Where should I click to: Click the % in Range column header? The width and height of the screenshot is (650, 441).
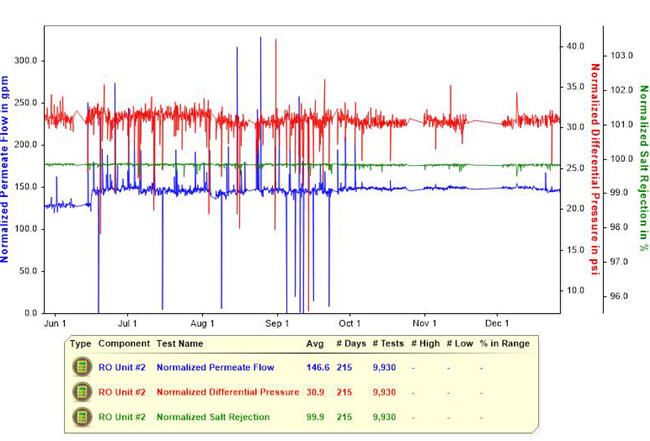503,343
